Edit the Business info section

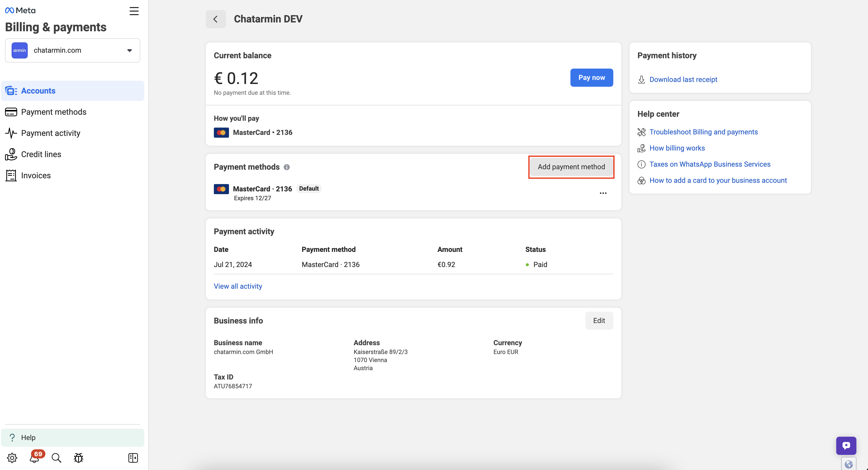pos(599,320)
